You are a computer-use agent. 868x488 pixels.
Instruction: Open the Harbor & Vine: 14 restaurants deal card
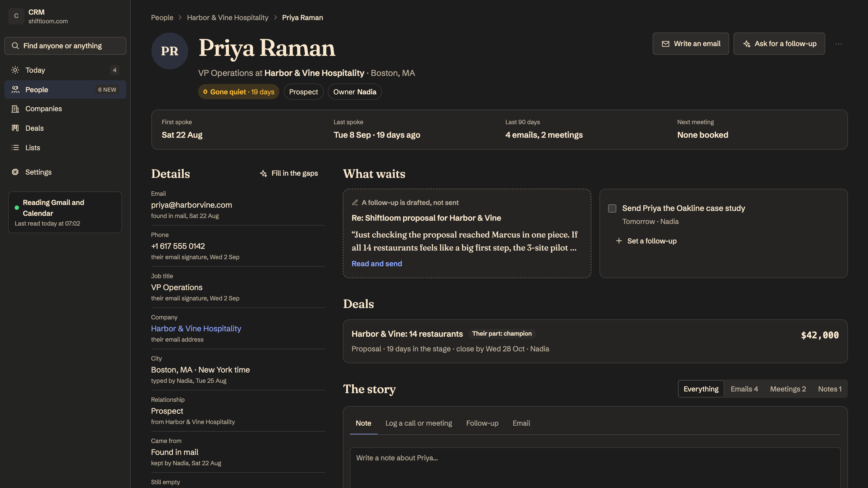[595, 341]
